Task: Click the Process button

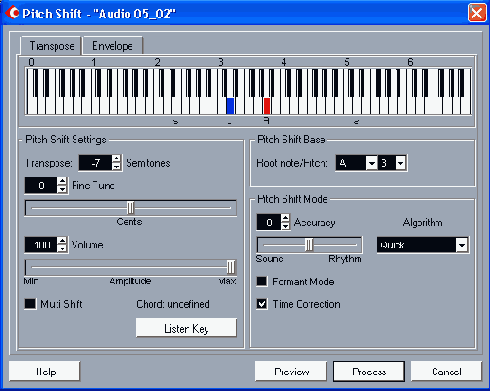Action: pyautogui.click(x=369, y=371)
